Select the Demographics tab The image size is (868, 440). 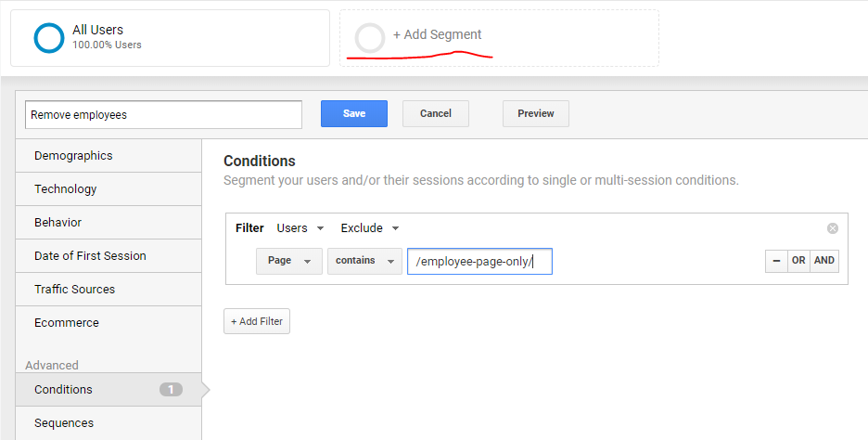pos(108,156)
